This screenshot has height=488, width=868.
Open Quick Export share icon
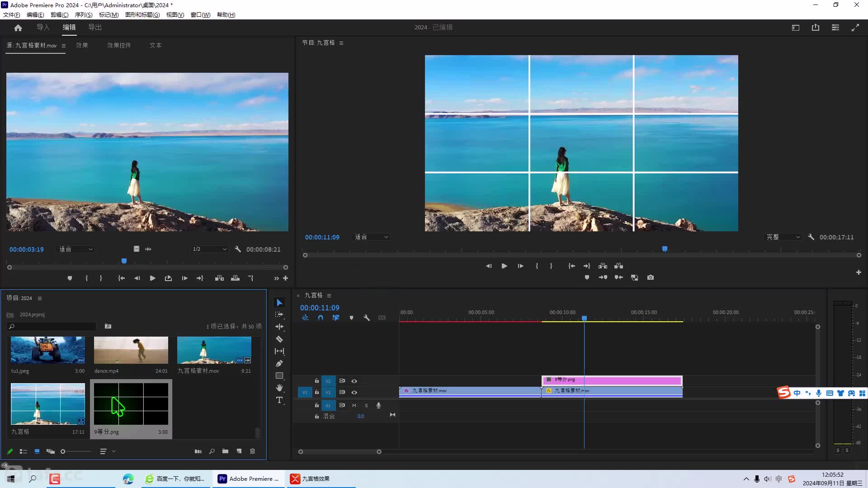pyautogui.click(x=816, y=28)
